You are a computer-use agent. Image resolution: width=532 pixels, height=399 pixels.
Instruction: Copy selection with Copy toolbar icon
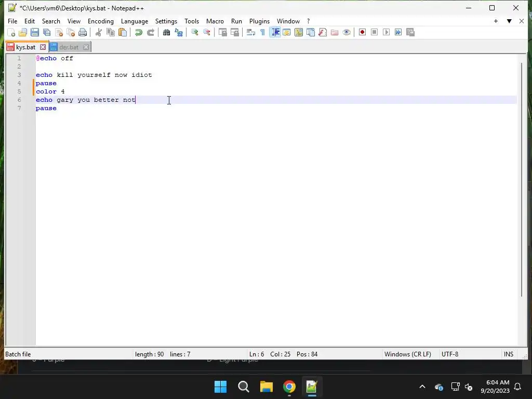pos(110,32)
